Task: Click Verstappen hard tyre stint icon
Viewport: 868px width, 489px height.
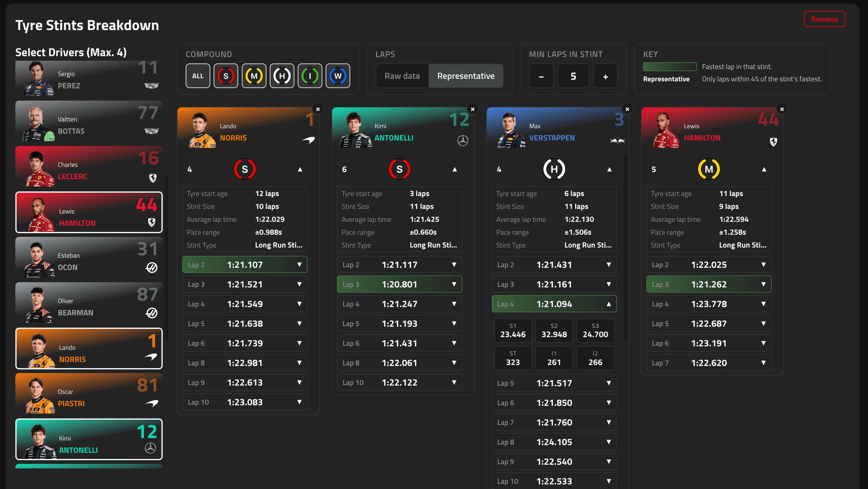Action: 554,169
